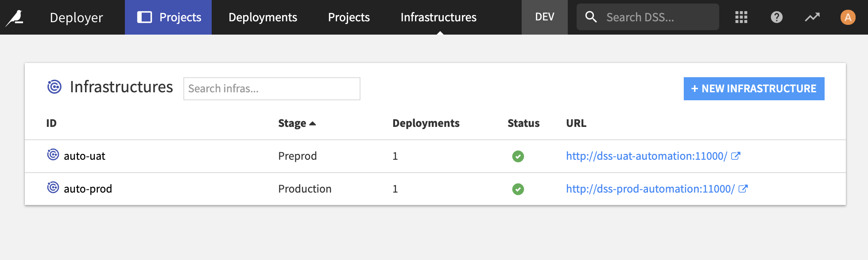Open the dss-uat-automation URL link
Viewport: 868px width, 260px height.
coord(647,156)
